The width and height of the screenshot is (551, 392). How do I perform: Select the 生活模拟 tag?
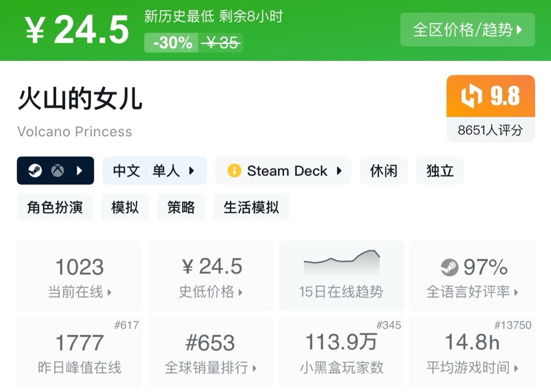point(251,207)
